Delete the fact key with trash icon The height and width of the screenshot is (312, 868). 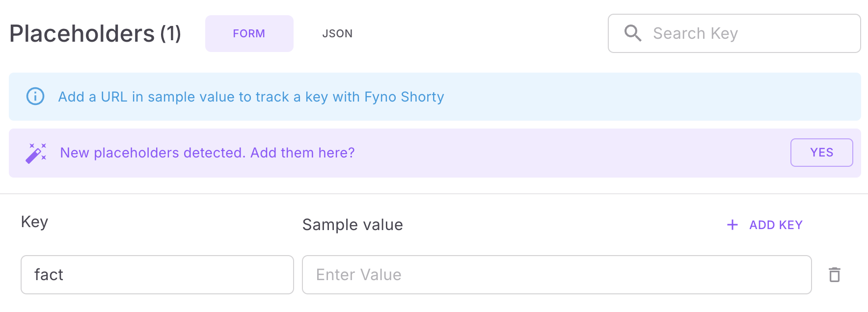click(x=835, y=275)
